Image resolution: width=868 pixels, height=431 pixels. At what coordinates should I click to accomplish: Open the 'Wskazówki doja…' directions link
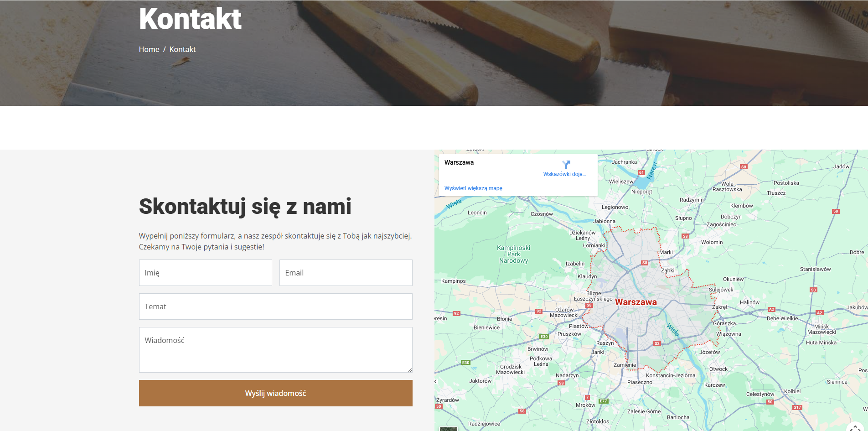tap(564, 174)
